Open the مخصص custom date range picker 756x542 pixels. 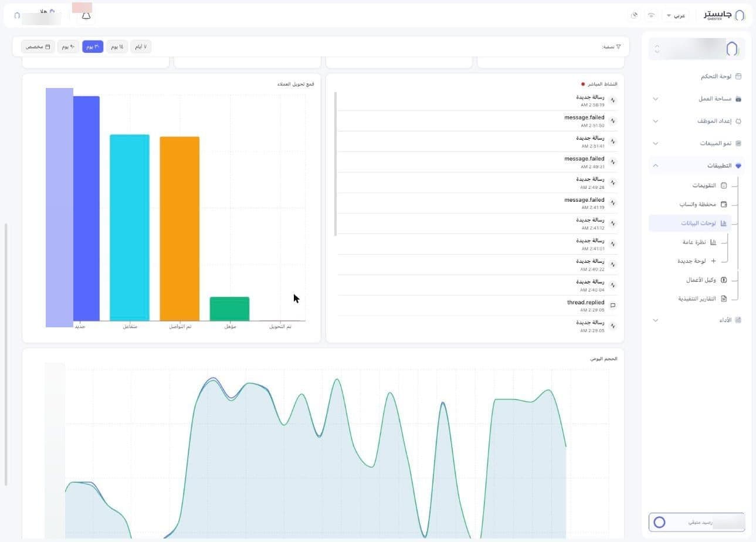[38, 46]
